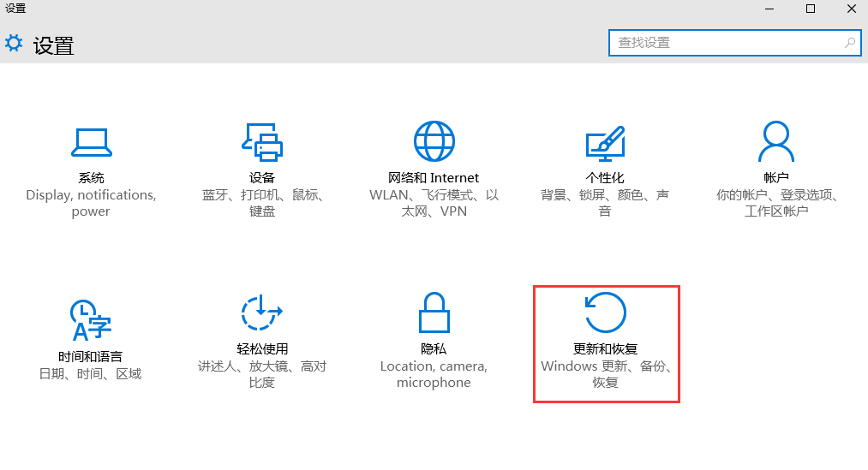Open the 轻松使用 dashed circle icon
The image size is (868, 470).
(x=262, y=312)
